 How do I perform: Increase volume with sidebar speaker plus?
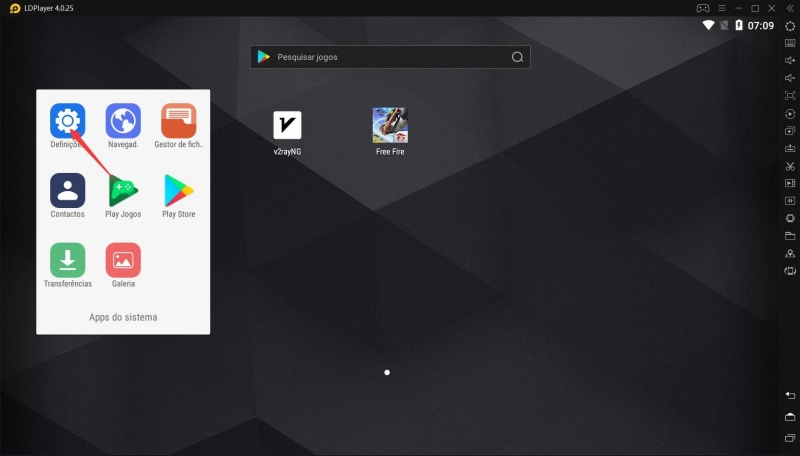click(790, 61)
